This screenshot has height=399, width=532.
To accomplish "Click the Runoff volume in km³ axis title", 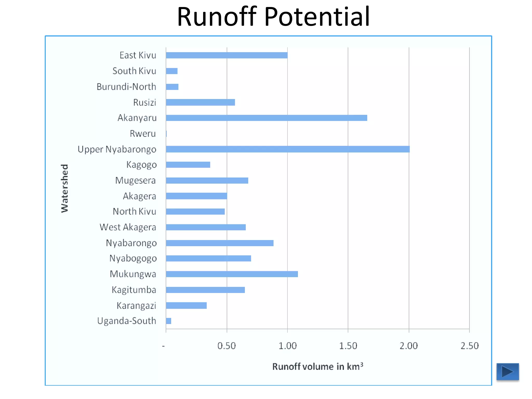I will coord(317,367).
